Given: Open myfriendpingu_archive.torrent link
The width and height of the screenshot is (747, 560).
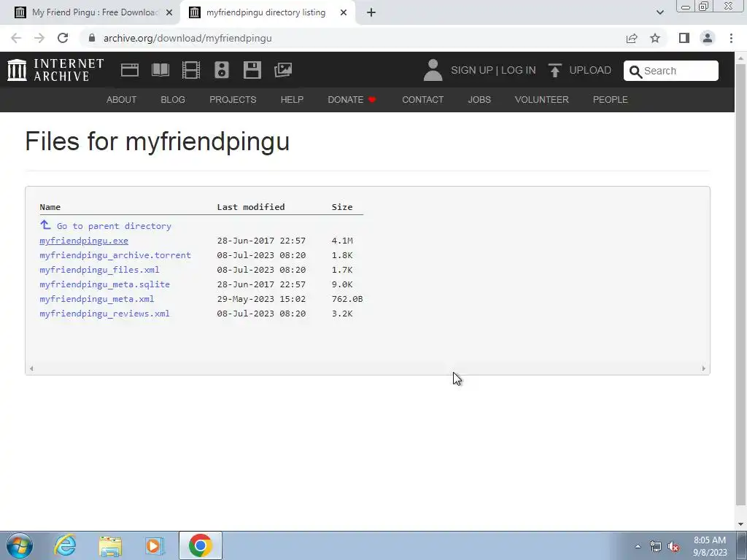Looking at the screenshot, I should (115, 255).
